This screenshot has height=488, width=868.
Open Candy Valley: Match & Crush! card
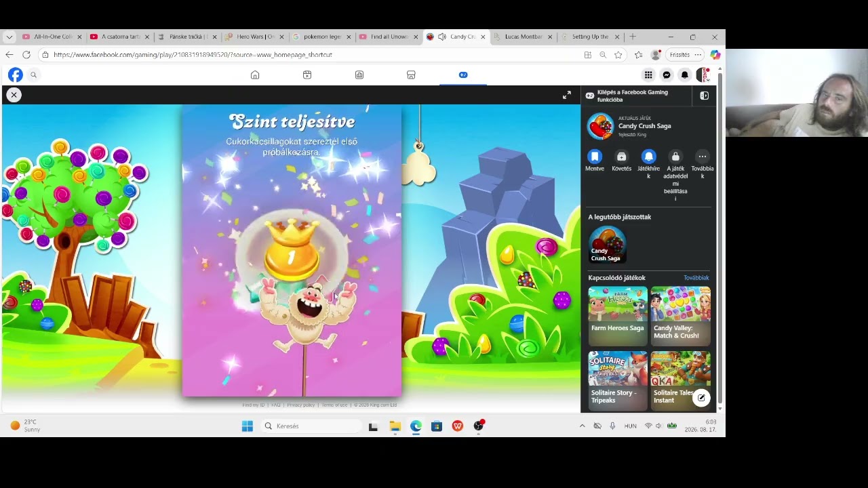(681, 317)
